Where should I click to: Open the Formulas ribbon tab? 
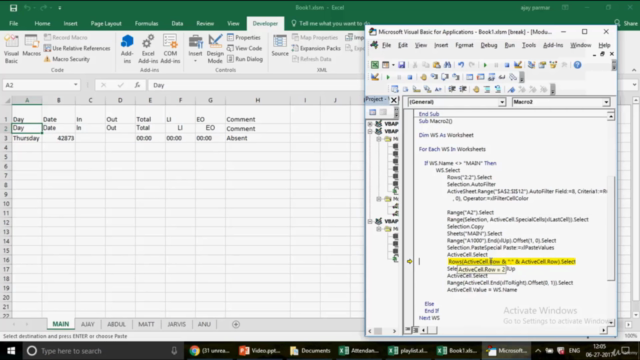[146, 23]
